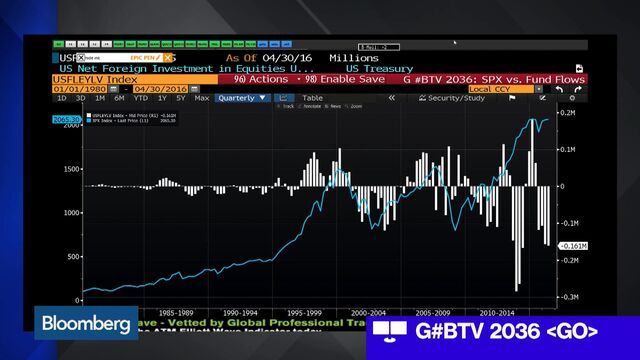Select the YTD range tab
The width and height of the screenshot is (640, 360).
(x=141, y=98)
